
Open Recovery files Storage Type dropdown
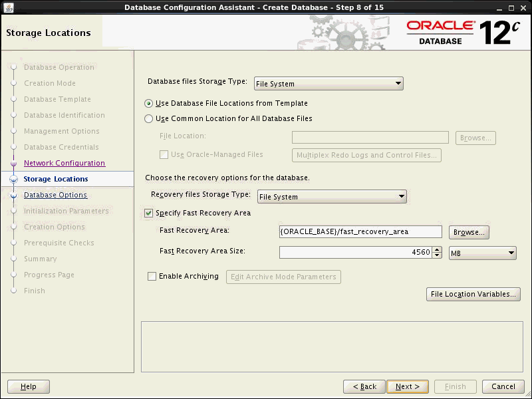332,196
